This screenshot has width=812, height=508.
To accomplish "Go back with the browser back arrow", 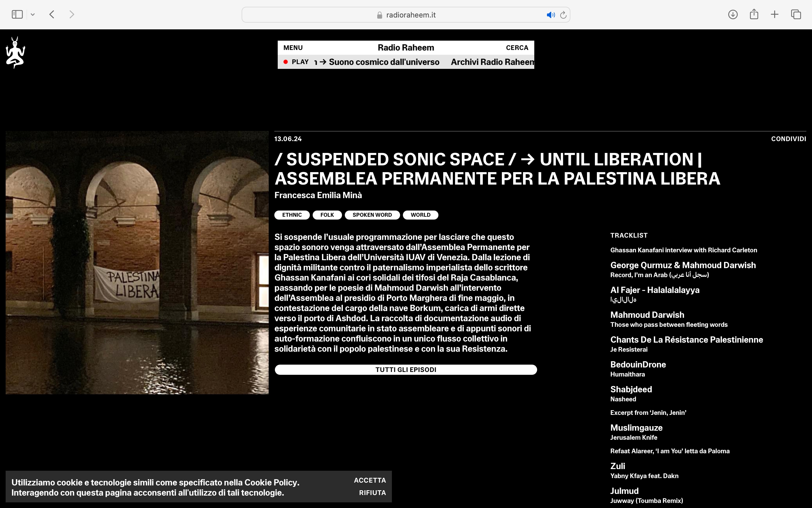I will click(52, 14).
